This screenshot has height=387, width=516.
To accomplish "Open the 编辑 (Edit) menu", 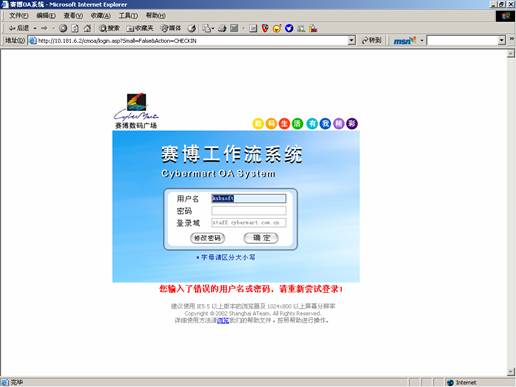I will (x=46, y=16).
